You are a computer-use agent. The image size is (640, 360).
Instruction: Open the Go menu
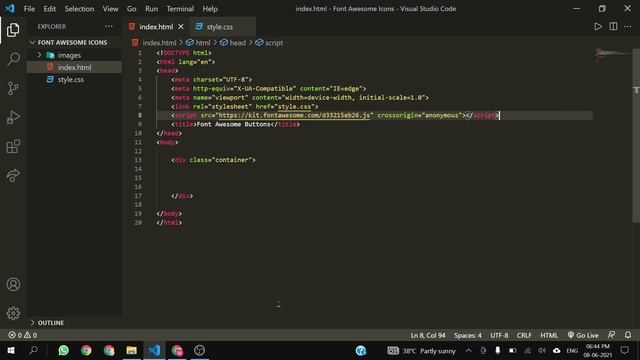pos(131,9)
